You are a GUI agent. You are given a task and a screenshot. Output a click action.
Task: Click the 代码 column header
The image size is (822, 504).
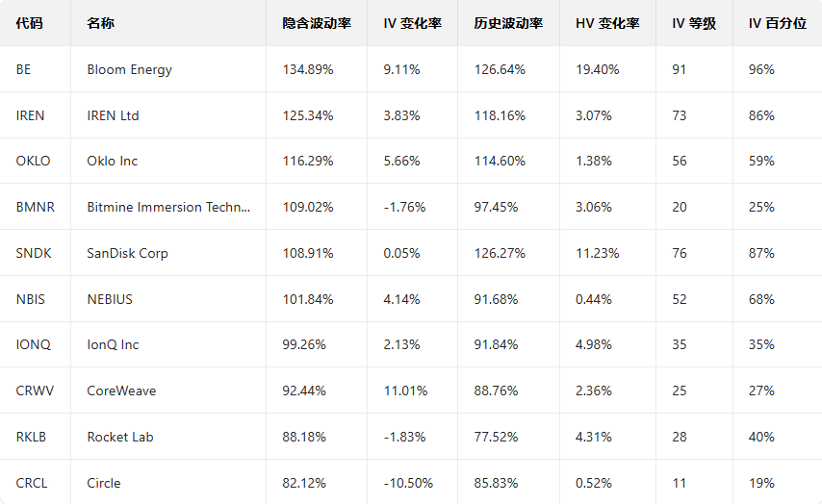tap(30, 23)
